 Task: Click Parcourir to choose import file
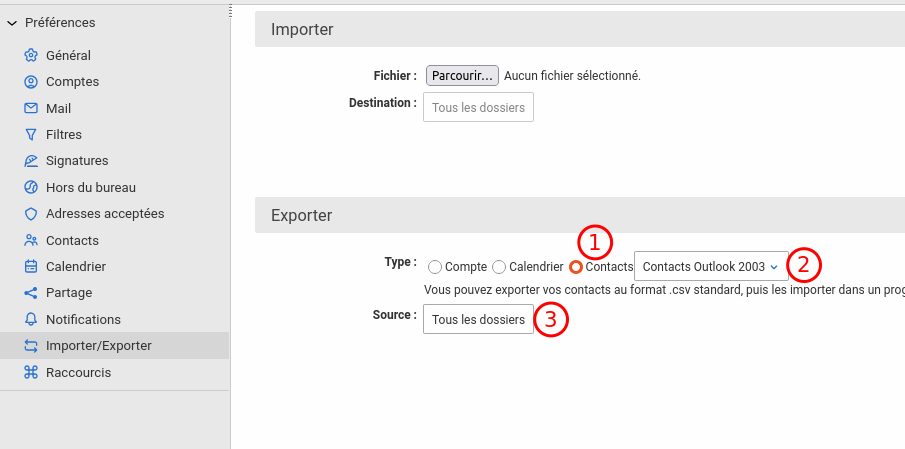[462, 76]
